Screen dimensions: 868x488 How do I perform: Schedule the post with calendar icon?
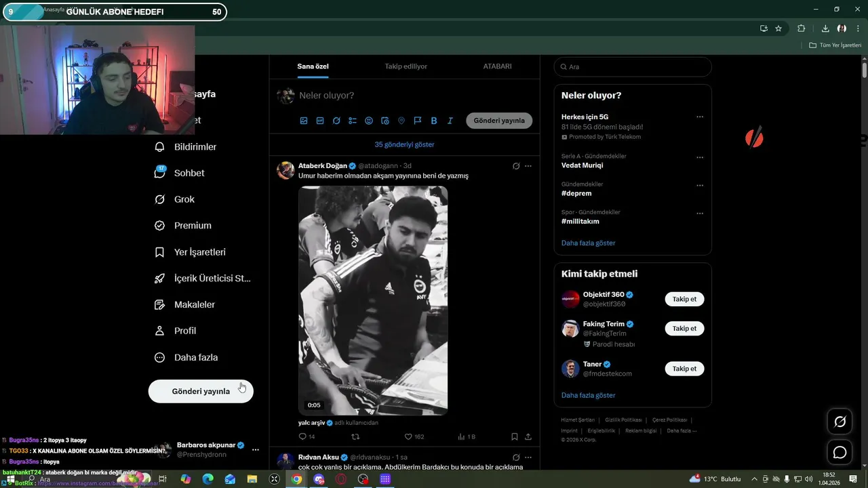[x=385, y=121]
